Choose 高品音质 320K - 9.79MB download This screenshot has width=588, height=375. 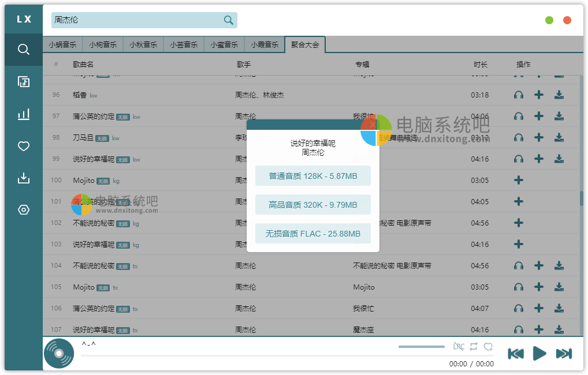coord(312,205)
